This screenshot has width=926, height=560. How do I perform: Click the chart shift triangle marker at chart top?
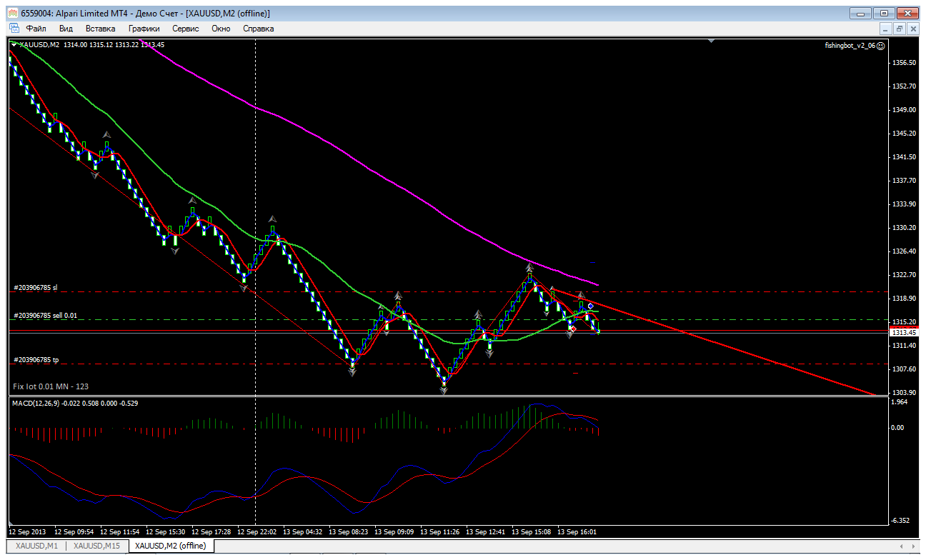click(711, 41)
